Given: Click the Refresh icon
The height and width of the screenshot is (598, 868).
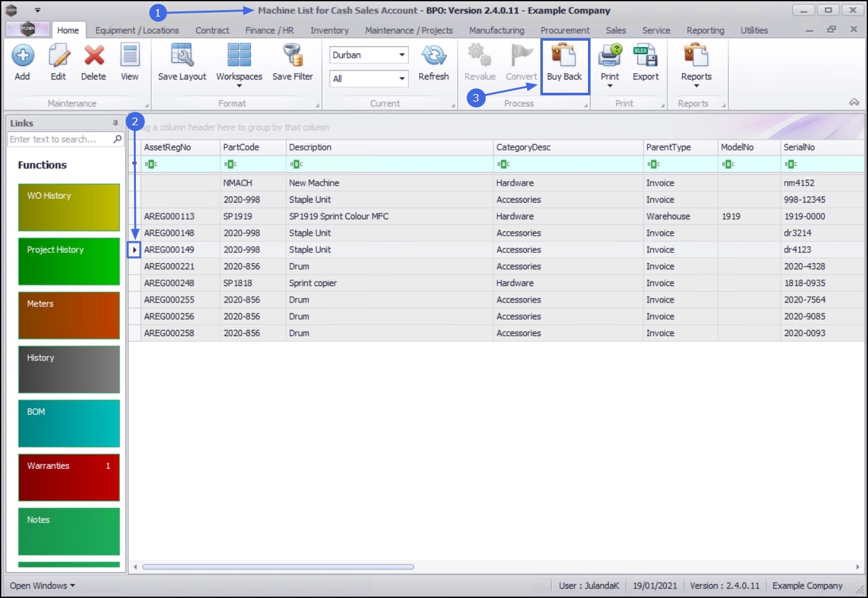Looking at the screenshot, I should pyautogui.click(x=434, y=55).
